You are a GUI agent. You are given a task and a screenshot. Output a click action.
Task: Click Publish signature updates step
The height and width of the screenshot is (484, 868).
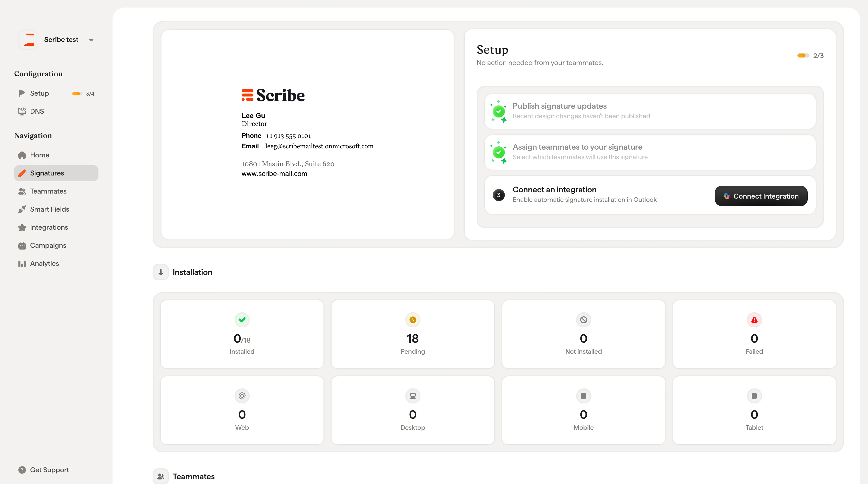[650, 111]
